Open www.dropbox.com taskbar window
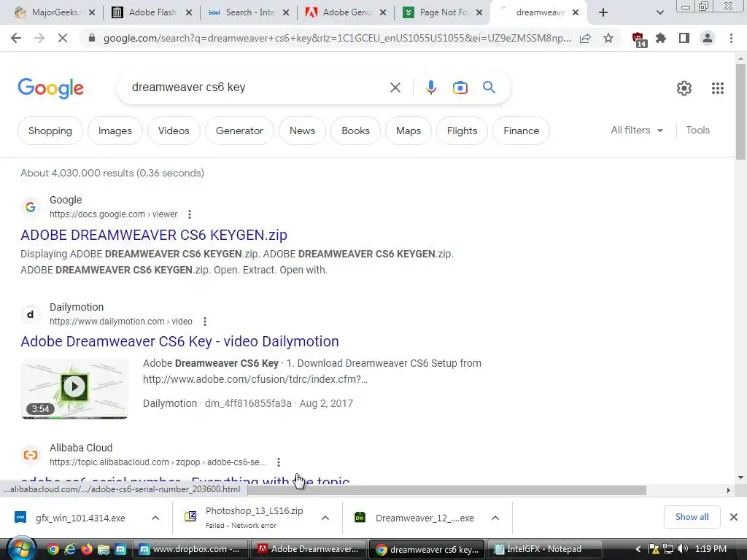Image resolution: width=747 pixels, height=560 pixels. 190,549
